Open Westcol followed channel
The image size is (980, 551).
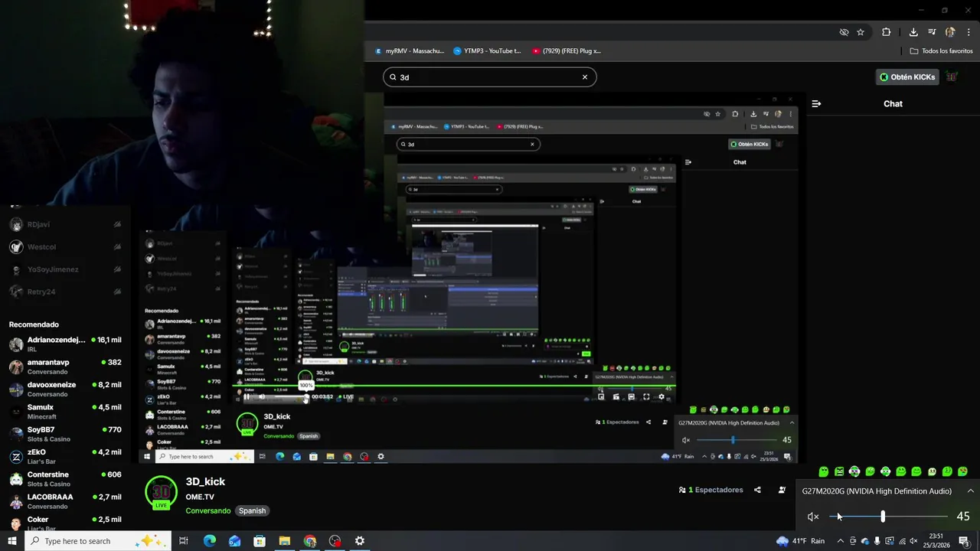pos(65,246)
